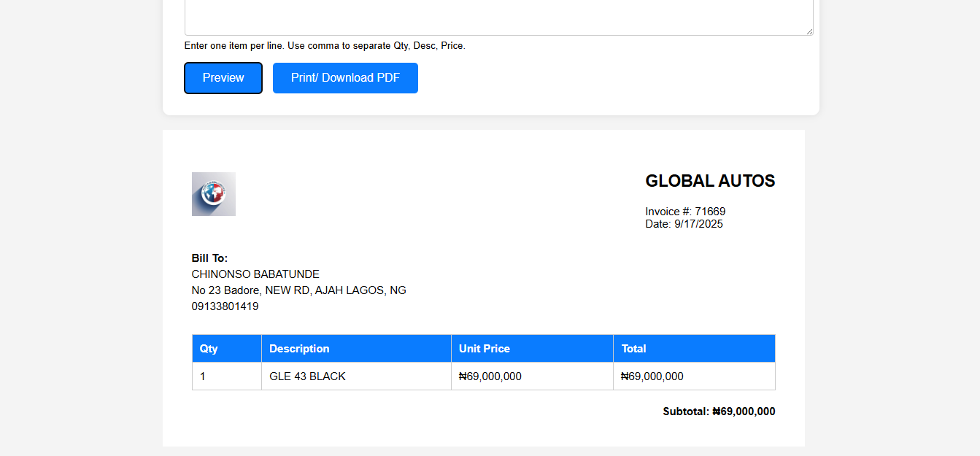Click the Description column header

tap(299, 349)
